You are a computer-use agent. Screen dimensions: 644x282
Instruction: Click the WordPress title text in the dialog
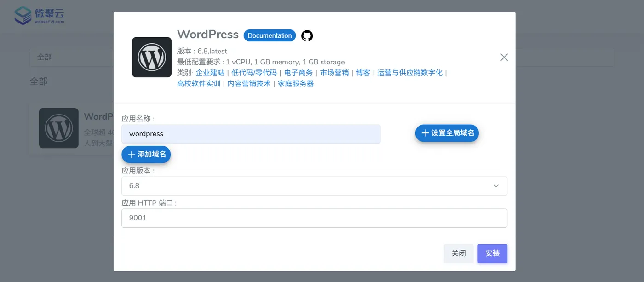208,35
